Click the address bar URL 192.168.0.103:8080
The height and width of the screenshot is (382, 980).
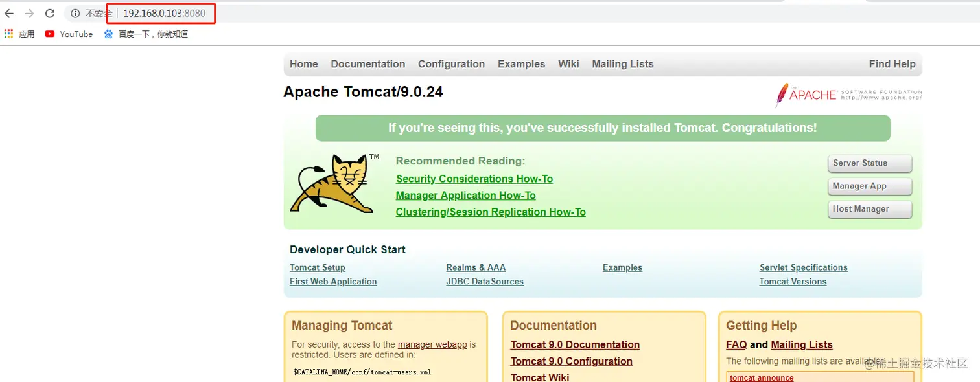coord(165,13)
